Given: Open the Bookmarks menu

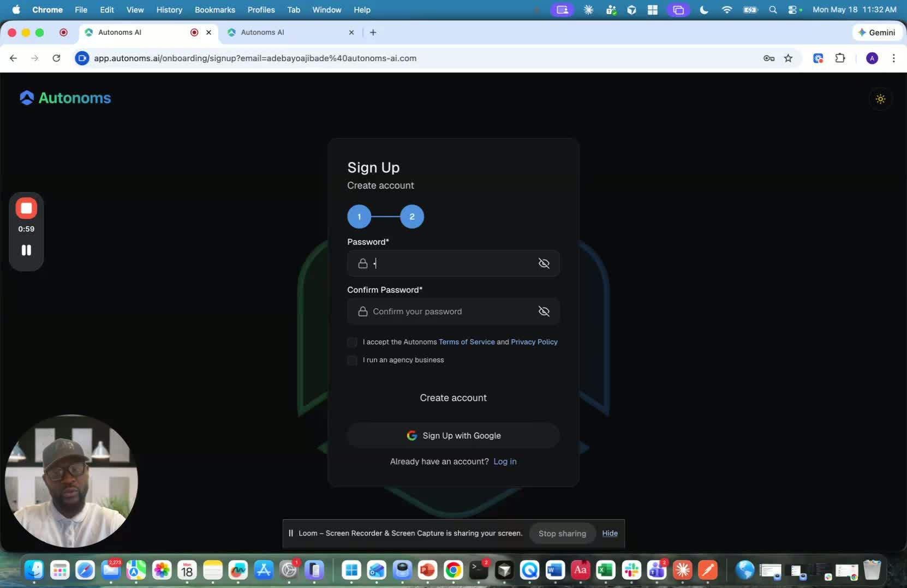Looking at the screenshot, I should [215, 10].
